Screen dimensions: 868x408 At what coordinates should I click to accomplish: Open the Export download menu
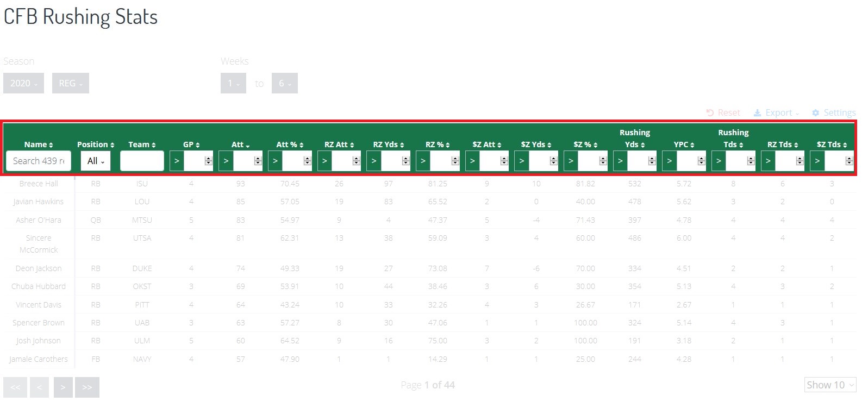point(776,112)
